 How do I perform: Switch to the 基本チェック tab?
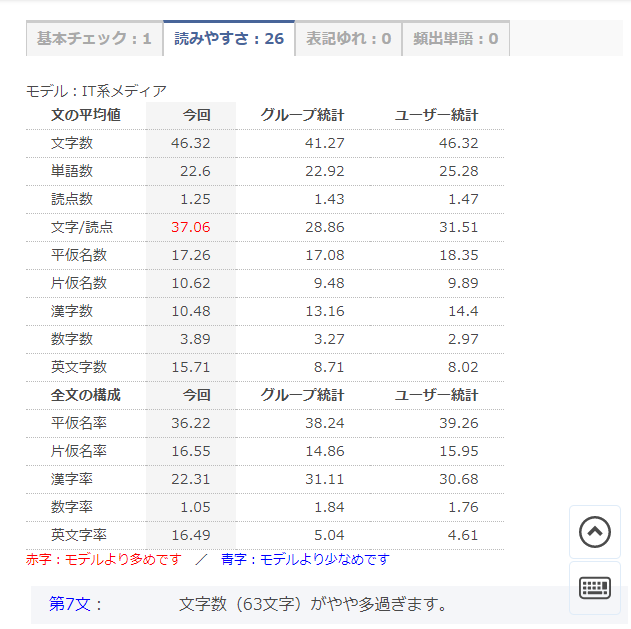coord(94,39)
